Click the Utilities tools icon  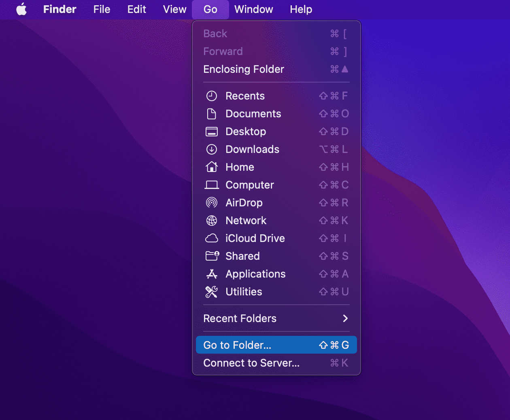[x=211, y=292]
